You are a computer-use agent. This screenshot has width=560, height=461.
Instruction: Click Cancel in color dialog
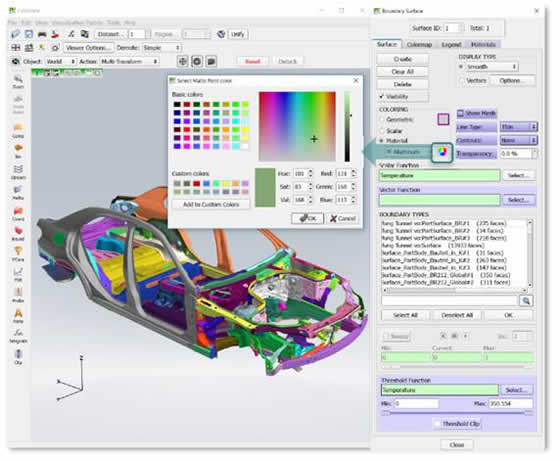(x=342, y=218)
